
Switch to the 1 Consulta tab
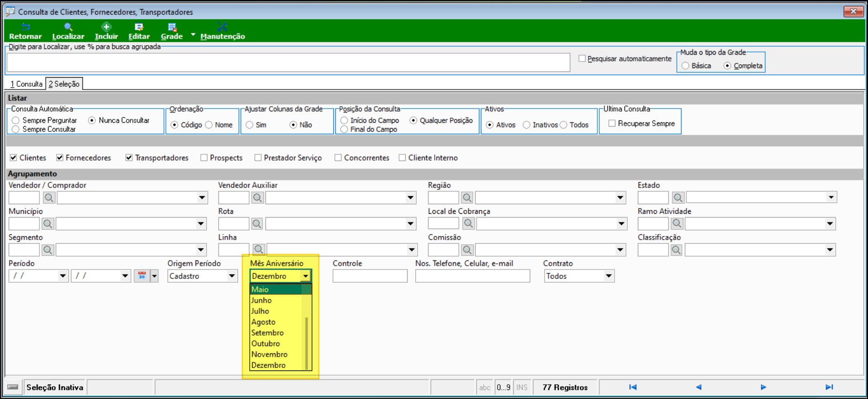27,84
